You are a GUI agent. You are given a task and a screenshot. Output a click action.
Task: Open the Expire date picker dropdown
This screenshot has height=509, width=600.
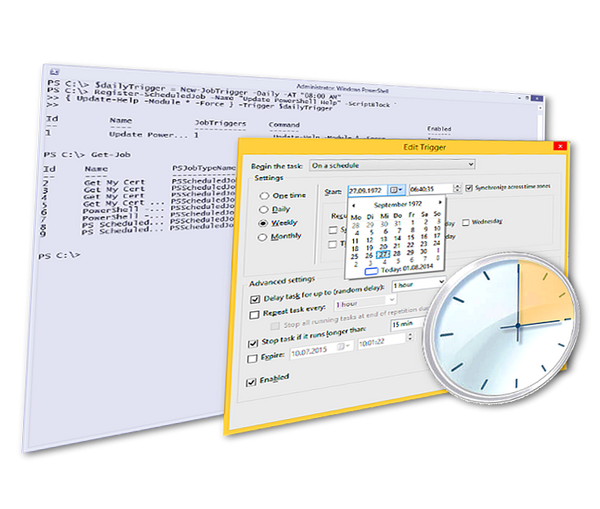343,347
